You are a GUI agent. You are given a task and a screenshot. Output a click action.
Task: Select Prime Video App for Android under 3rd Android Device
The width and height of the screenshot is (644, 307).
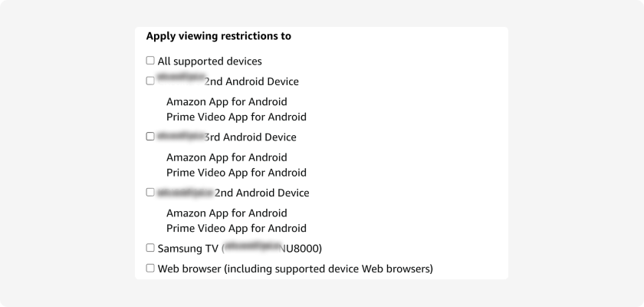pyautogui.click(x=237, y=173)
